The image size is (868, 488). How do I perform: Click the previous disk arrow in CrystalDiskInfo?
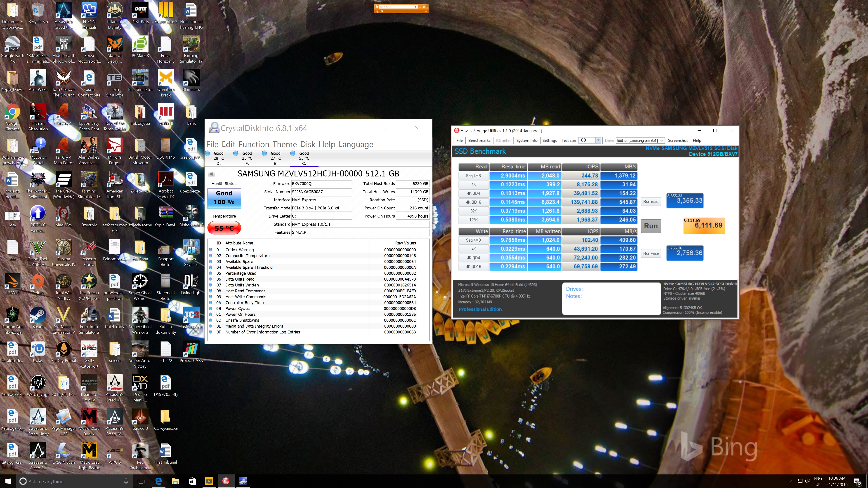pos(211,174)
